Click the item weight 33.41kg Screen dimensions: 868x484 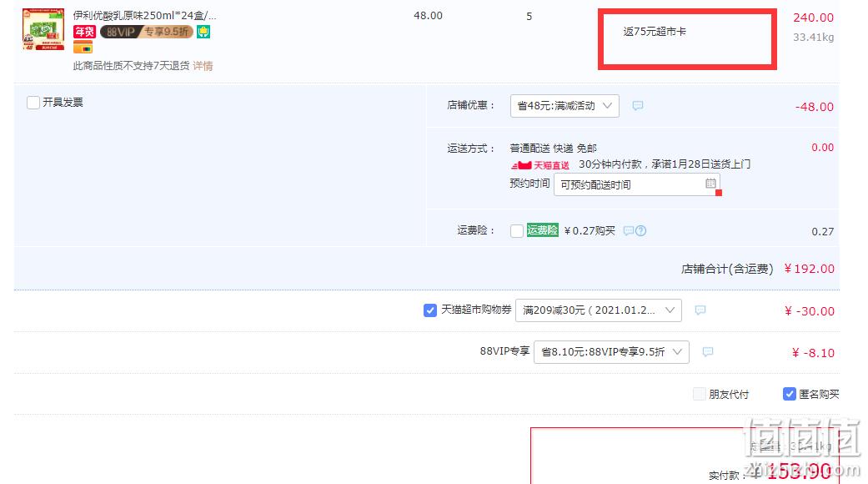[813, 37]
